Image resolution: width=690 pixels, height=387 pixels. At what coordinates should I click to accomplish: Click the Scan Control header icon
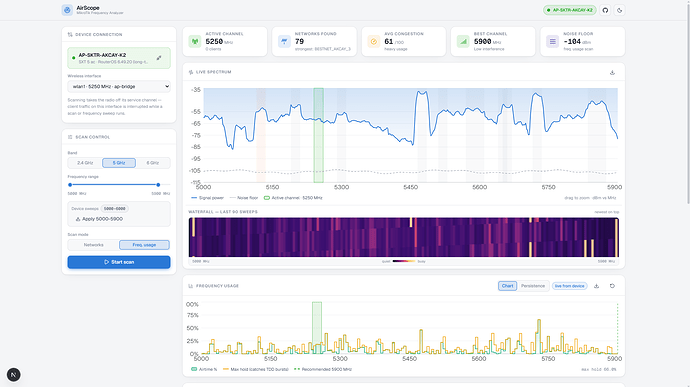click(70, 137)
